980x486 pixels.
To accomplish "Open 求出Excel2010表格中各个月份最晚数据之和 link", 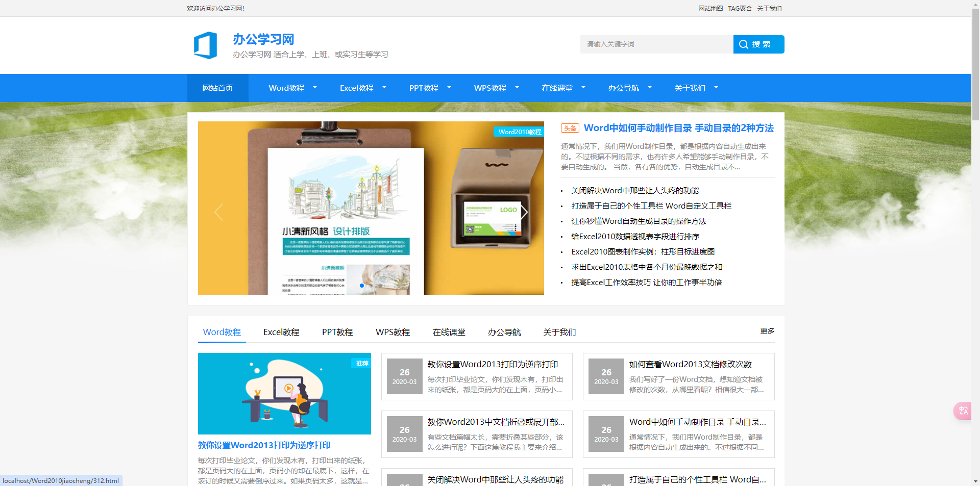I will pyautogui.click(x=647, y=267).
